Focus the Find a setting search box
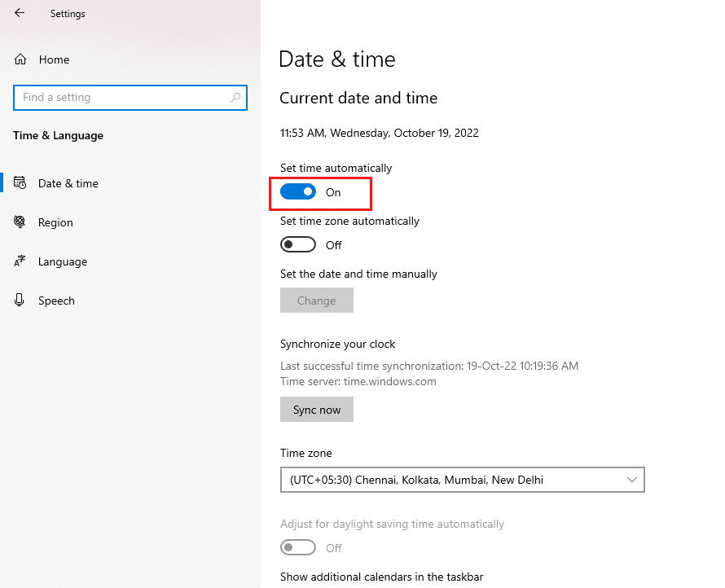The height and width of the screenshot is (588, 725). click(x=122, y=98)
